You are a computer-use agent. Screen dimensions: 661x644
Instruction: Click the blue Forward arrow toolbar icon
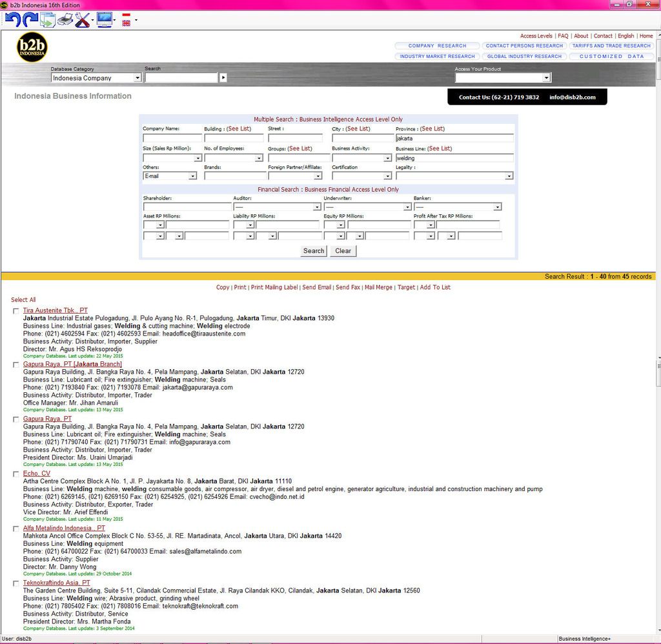point(30,20)
